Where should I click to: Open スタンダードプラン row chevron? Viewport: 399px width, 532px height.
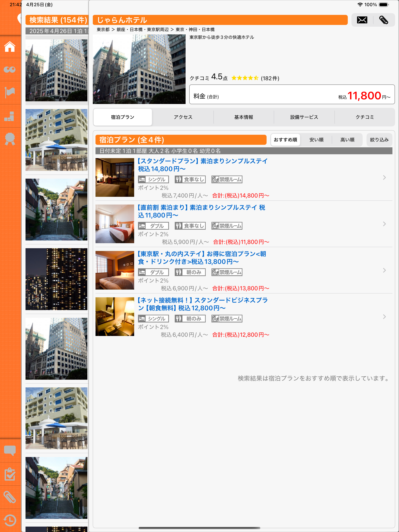click(384, 177)
